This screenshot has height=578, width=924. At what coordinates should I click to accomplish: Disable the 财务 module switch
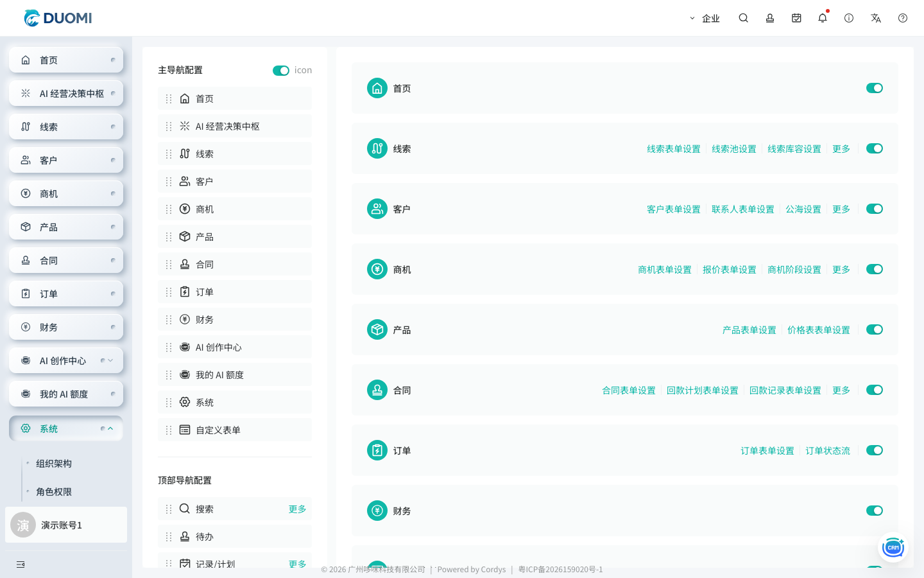coord(875,511)
